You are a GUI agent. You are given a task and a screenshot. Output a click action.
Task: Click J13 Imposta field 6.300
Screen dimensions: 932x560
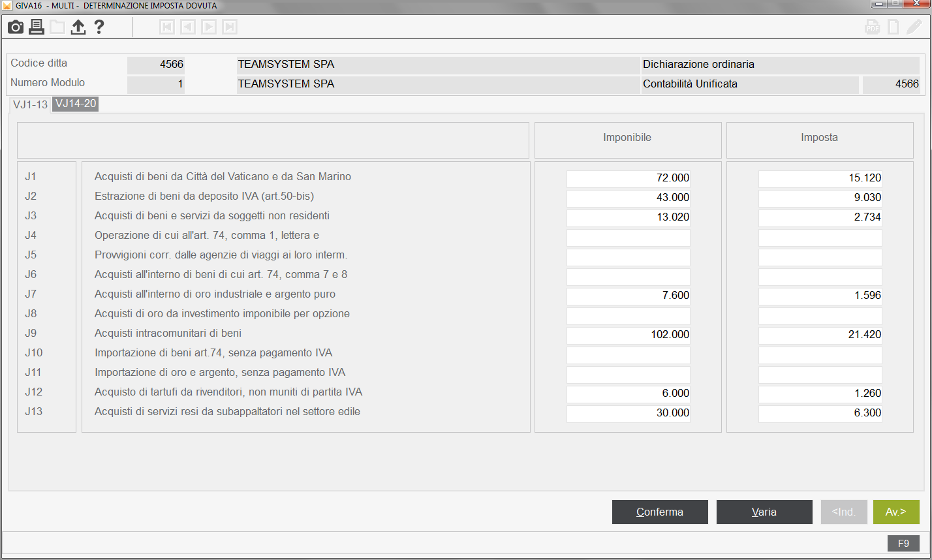820,413
